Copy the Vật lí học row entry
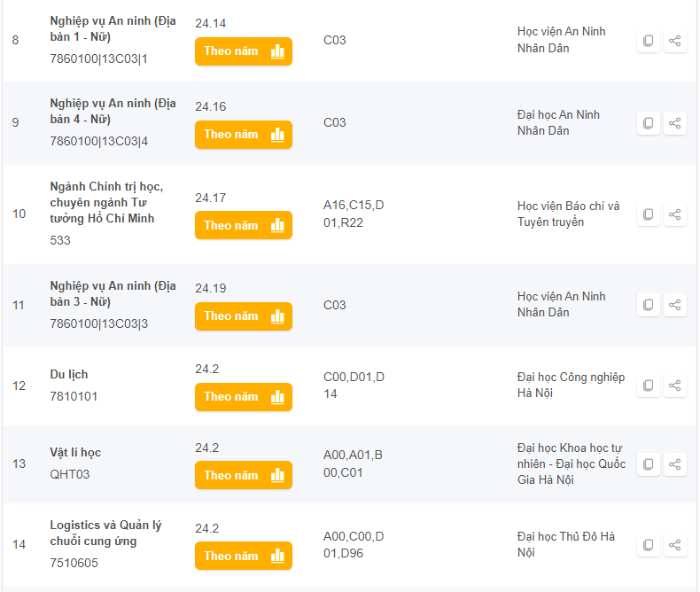The width and height of the screenshot is (700, 592). [649, 464]
